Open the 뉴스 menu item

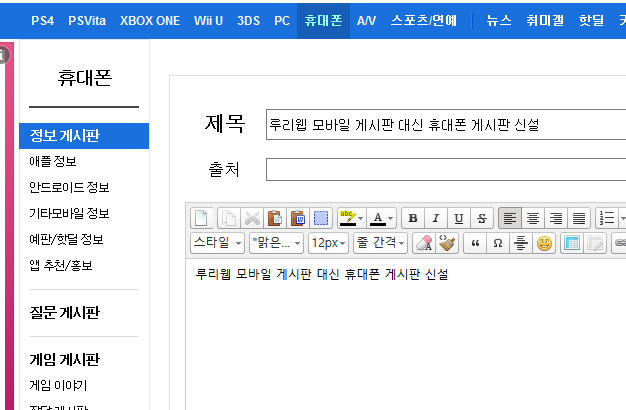tap(499, 21)
